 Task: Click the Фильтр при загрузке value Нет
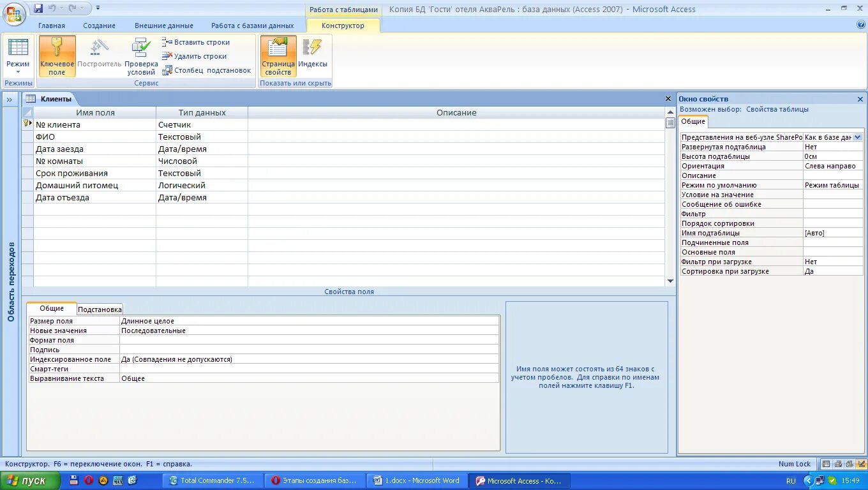click(x=833, y=262)
